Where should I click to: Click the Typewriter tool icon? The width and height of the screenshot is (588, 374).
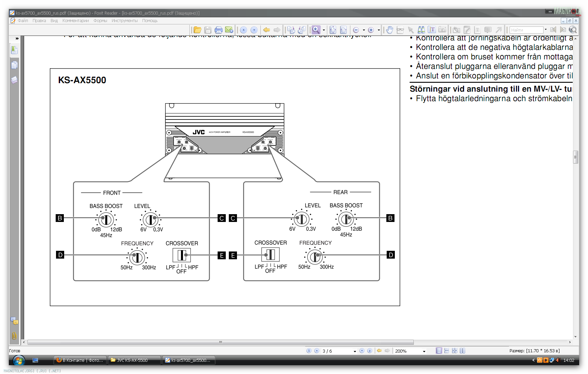point(477,30)
